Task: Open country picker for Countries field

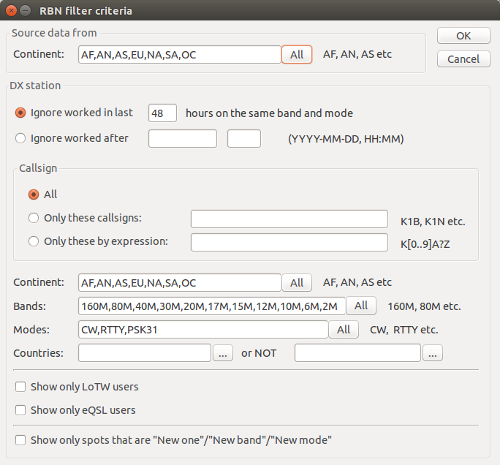Action: [223, 353]
